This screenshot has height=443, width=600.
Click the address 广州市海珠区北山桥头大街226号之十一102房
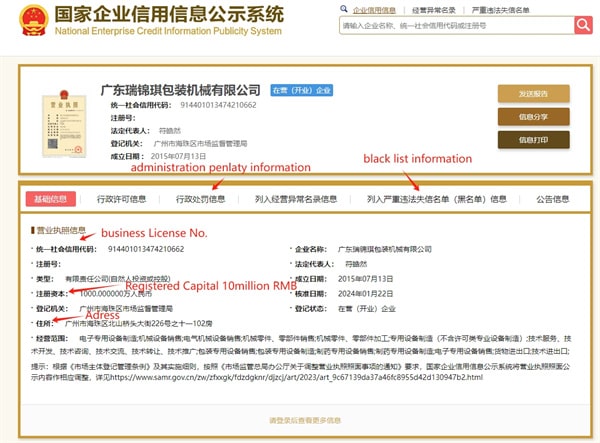(x=139, y=324)
